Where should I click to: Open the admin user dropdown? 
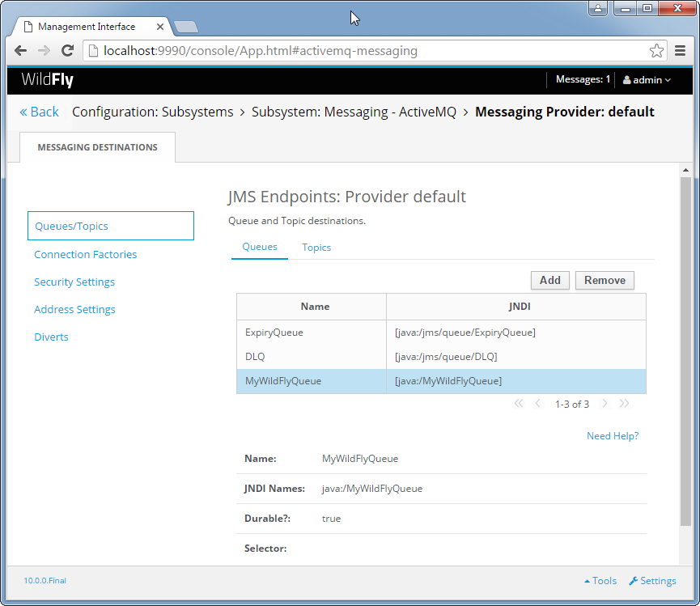pyautogui.click(x=647, y=80)
